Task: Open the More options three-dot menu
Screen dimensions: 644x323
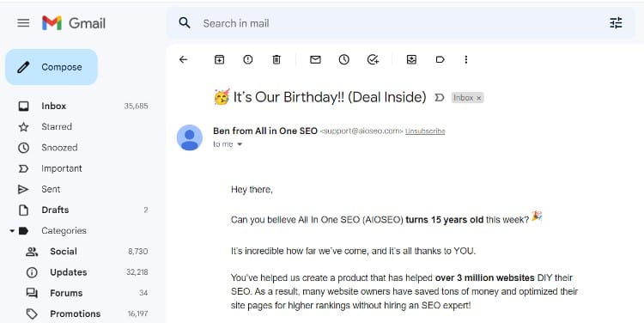Action: coord(465,59)
